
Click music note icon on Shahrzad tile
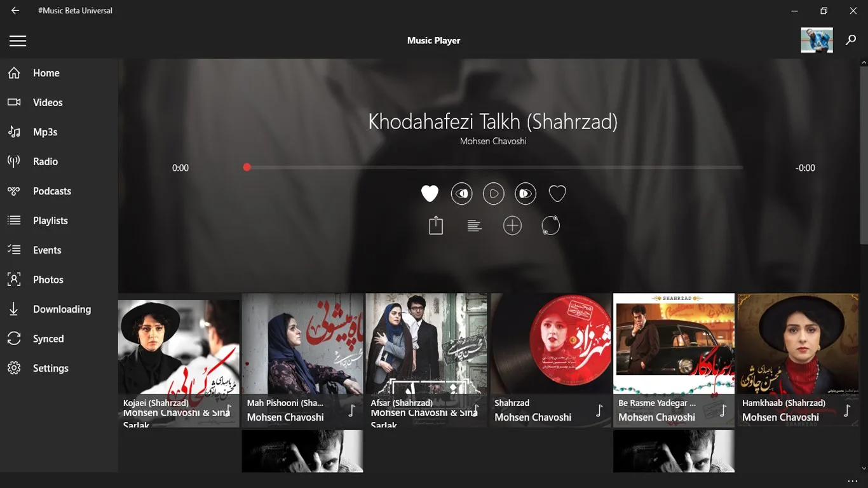pos(599,410)
